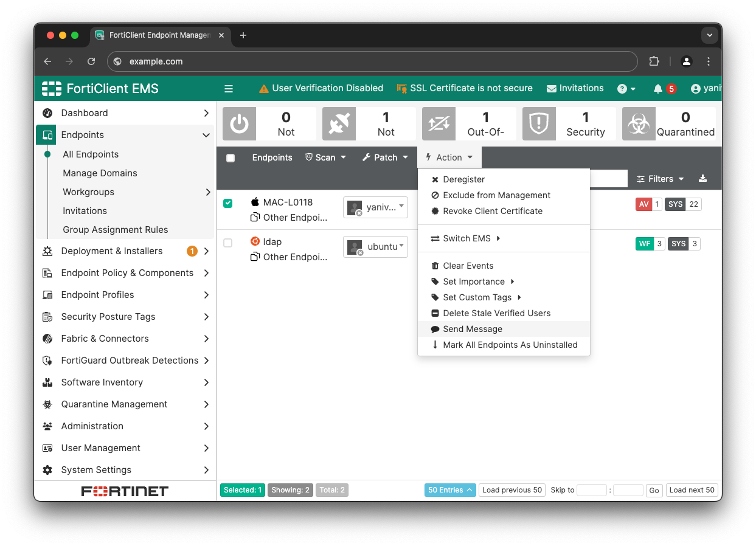
Task: Expand the Filters dropdown
Action: (660, 178)
